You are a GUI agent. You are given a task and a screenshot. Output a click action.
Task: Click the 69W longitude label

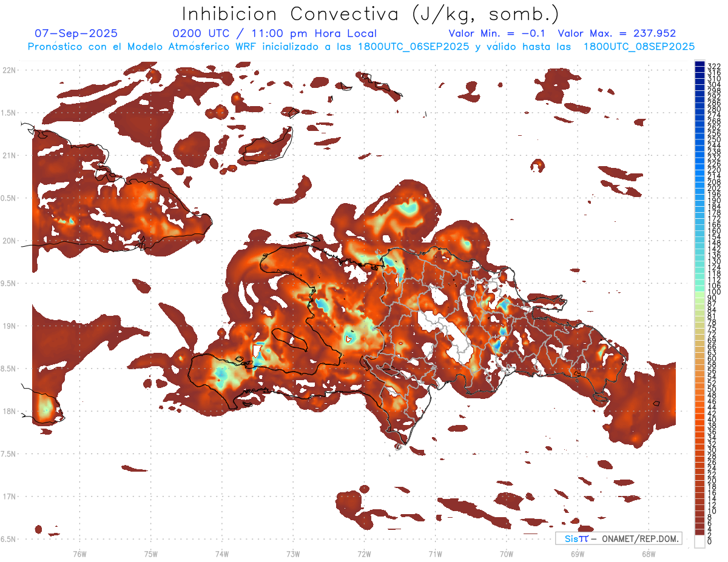coord(577,554)
